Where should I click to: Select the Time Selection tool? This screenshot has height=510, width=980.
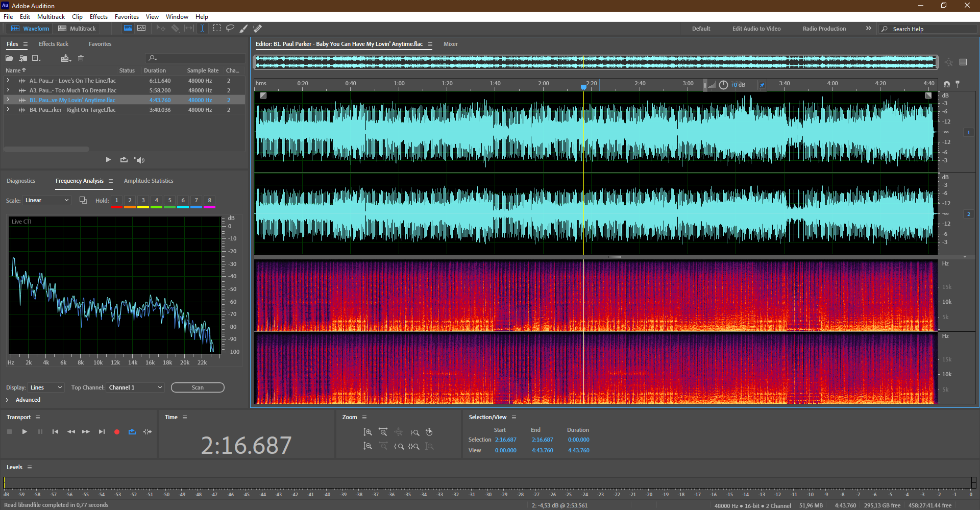coord(203,29)
